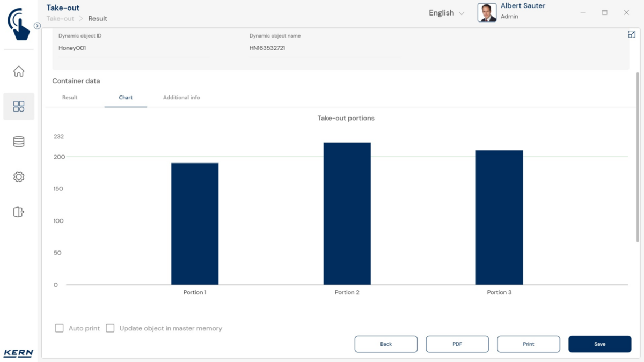
Task: Open the apps grid icon in sidebar
Action: [x=19, y=106]
